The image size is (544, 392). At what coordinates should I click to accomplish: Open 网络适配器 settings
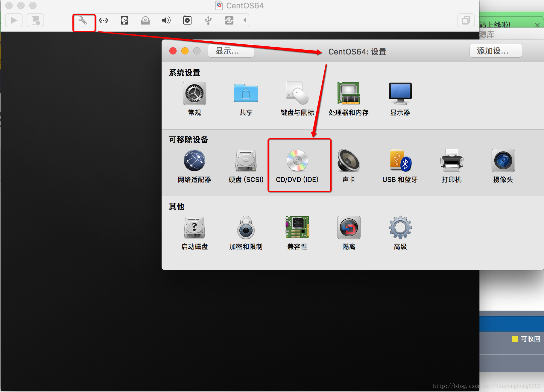(x=194, y=166)
